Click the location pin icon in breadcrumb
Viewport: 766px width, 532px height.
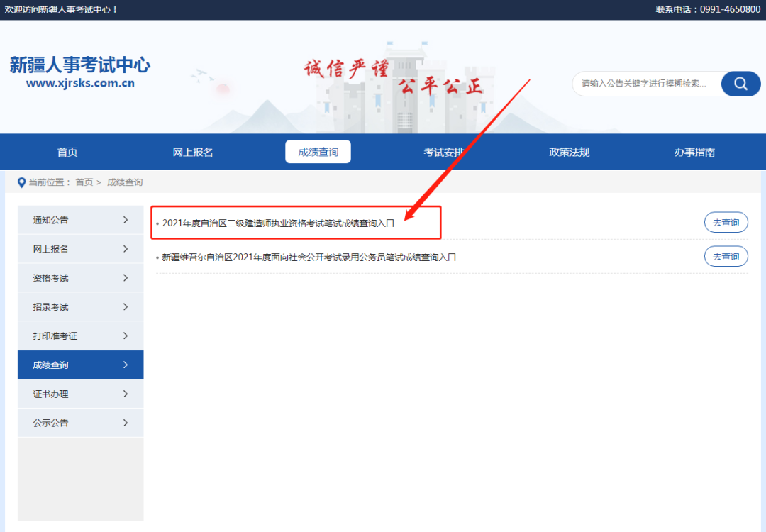click(x=21, y=182)
